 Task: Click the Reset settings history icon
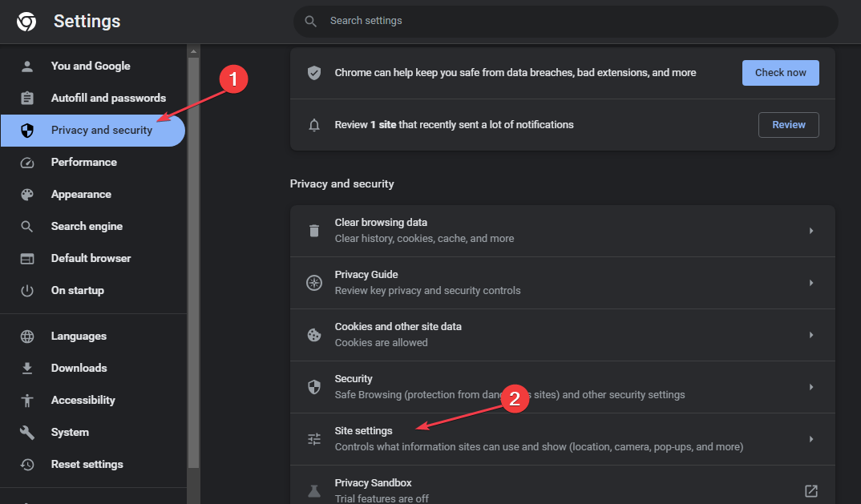pos(27,465)
